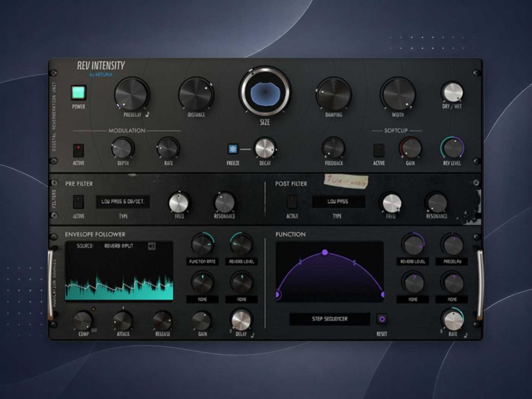Click the Comp knob in Envelope Follower
The height and width of the screenshot is (399, 532).
click(x=83, y=321)
